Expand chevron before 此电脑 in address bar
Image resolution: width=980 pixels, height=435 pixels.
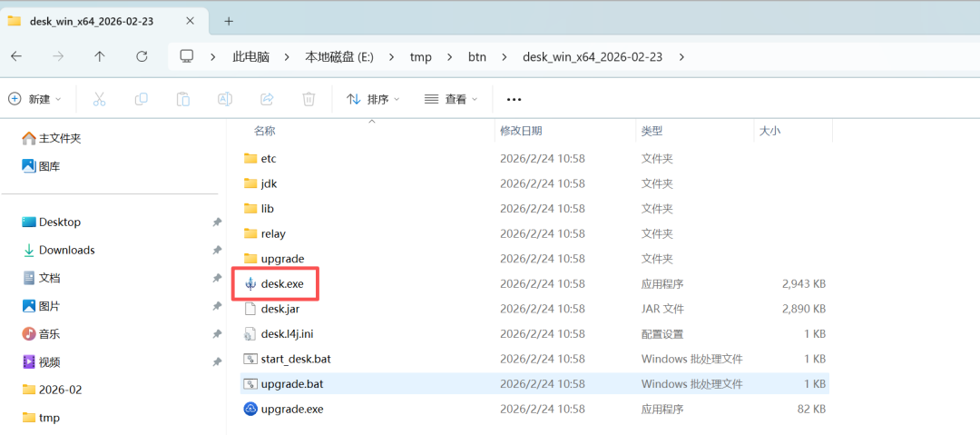(214, 57)
